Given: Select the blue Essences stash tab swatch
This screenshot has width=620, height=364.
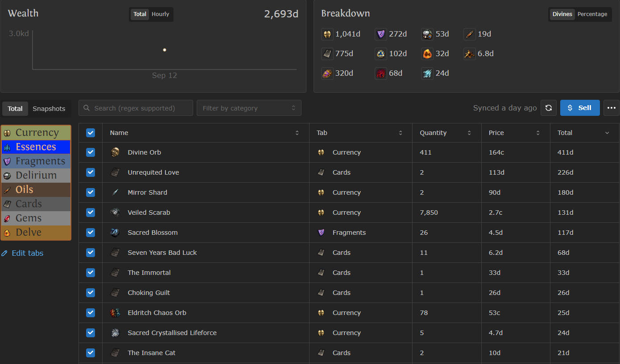Looking at the screenshot, I should tap(36, 147).
